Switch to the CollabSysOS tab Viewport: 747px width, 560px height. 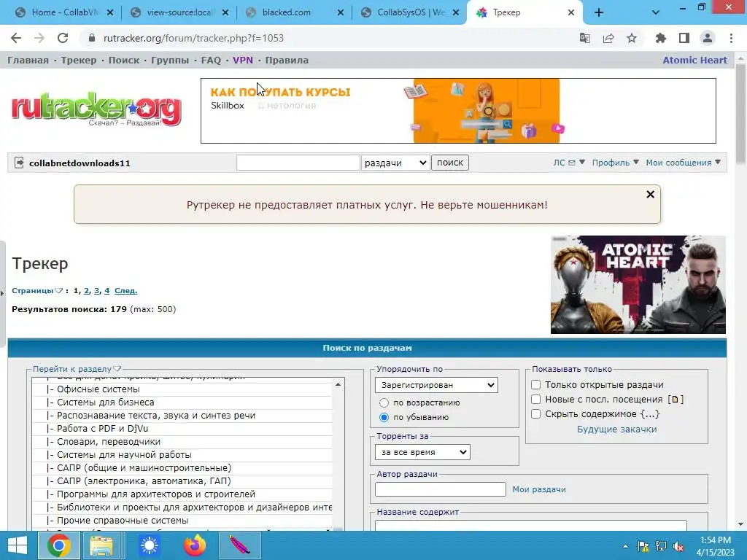click(x=411, y=13)
